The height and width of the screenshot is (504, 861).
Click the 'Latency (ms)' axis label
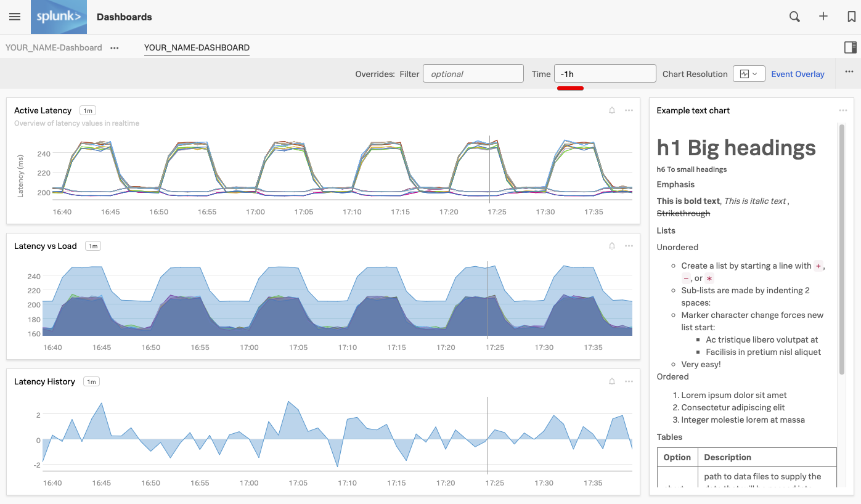(20, 177)
